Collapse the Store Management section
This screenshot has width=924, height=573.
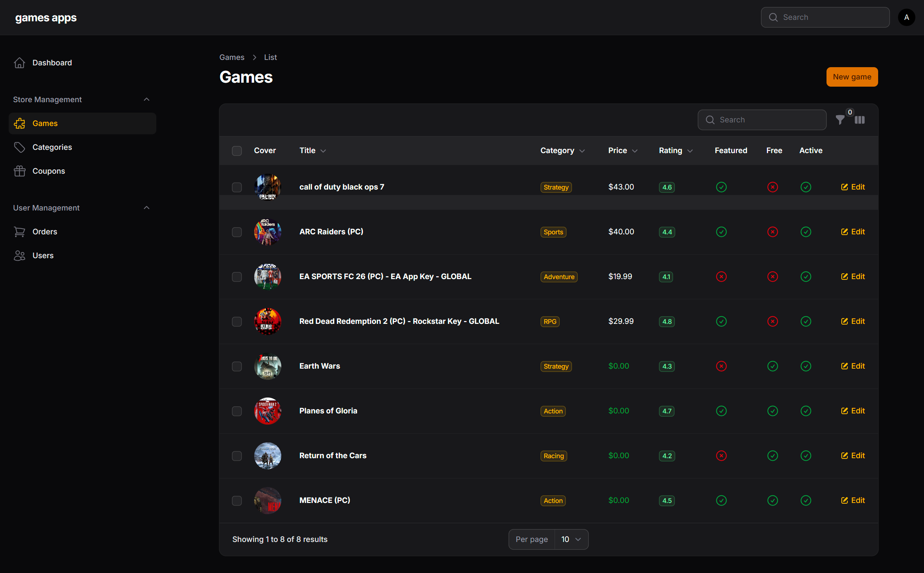pyautogui.click(x=147, y=100)
